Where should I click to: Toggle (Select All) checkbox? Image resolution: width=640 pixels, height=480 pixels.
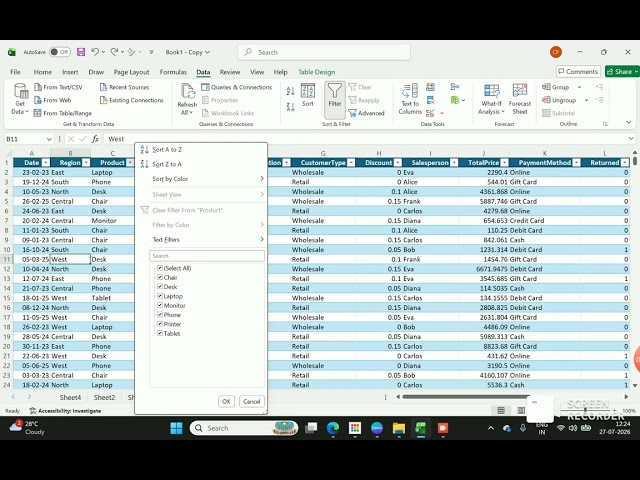(x=160, y=268)
